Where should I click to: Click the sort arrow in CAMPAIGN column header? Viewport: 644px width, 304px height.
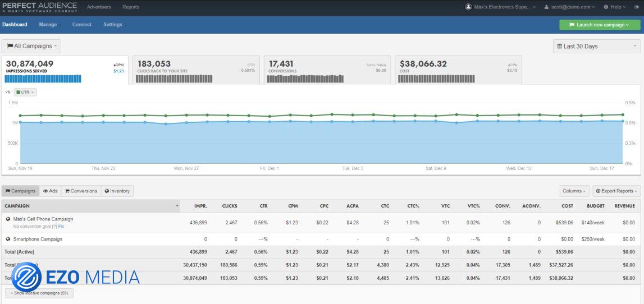point(177,206)
